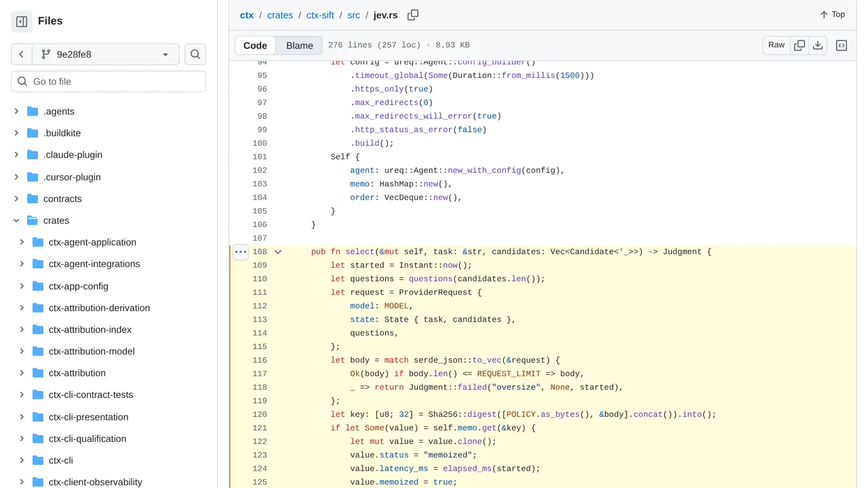
Task: Select ctx-attribution folder icon
Action: click(38, 373)
